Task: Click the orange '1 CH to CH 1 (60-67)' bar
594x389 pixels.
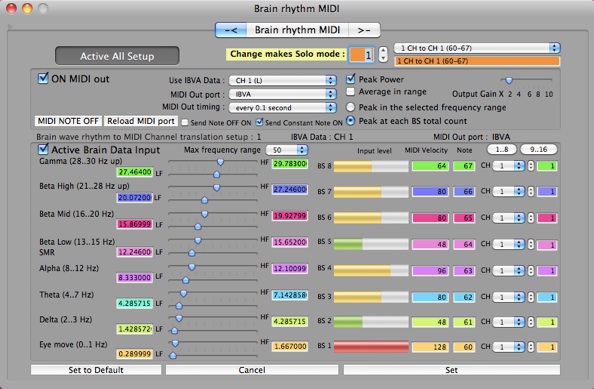Action: coord(477,61)
